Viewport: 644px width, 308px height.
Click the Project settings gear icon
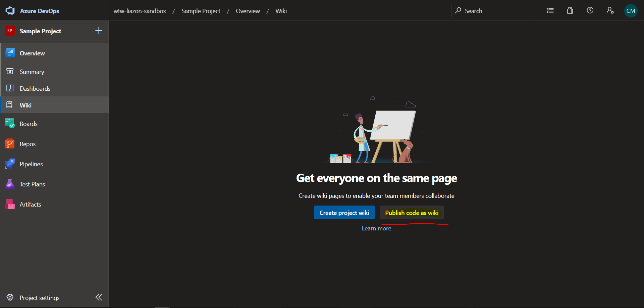click(x=10, y=298)
